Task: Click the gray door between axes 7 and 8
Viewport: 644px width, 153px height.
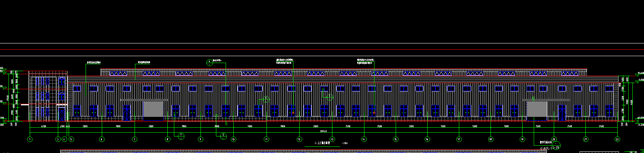Action: pyautogui.click(x=153, y=109)
